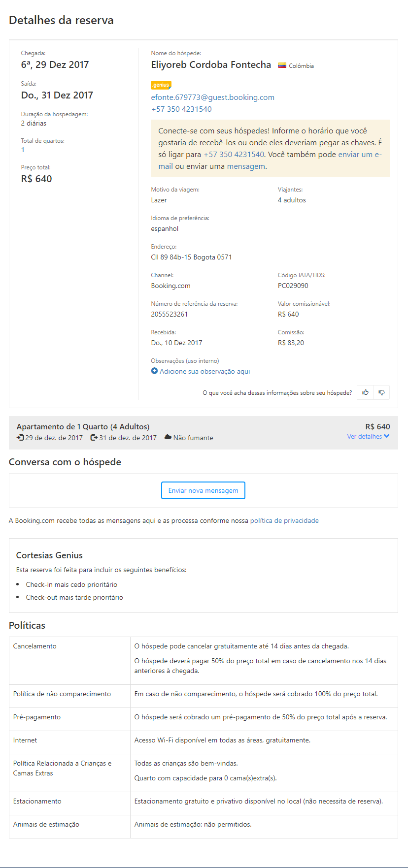This screenshot has width=408, height=868.
Task: Follow the "enviar um e-mail" link
Action: click(360, 155)
